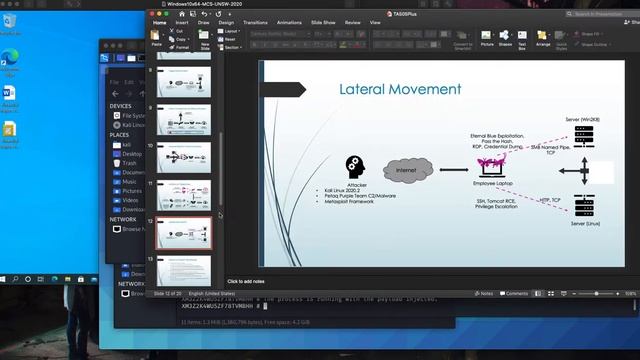
Task: Open the Store icon in Windows taskbar
Action: [x=81, y=279]
